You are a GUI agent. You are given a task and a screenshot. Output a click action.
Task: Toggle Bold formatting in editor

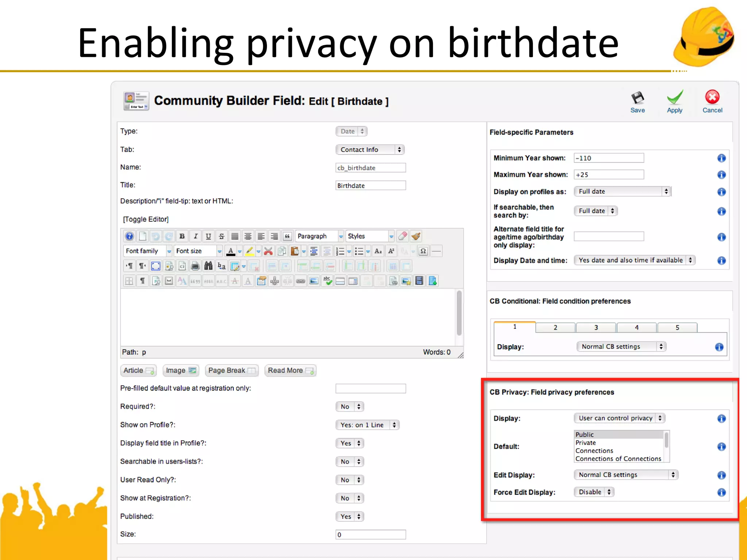click(182, 236)
